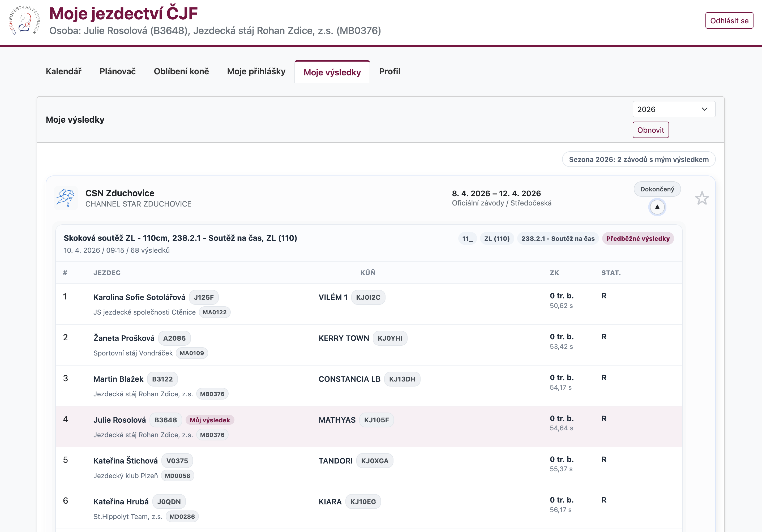Image resolution: width=762 pixels, height=532 pixels.
Task: Open the Profil tab
Action: pos(389,71)
